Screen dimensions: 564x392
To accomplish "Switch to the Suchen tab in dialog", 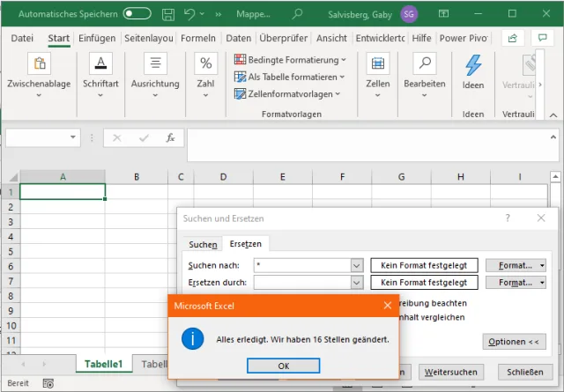I will (x=203, y=244).
